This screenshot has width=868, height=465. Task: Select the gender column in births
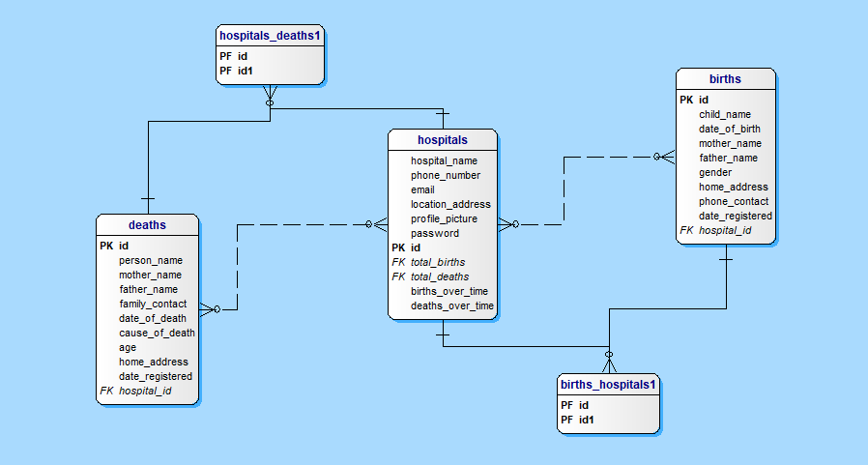pyautogui.click(x=715, y=172)
